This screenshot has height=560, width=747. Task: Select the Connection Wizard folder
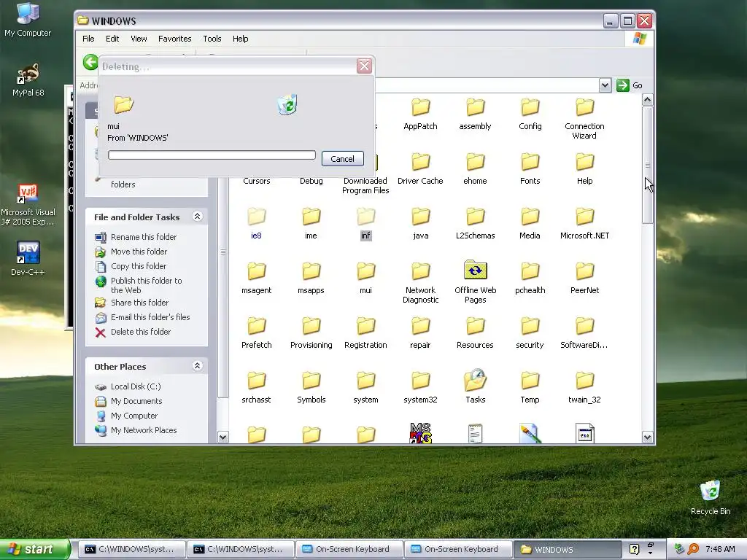coord(584,119)
